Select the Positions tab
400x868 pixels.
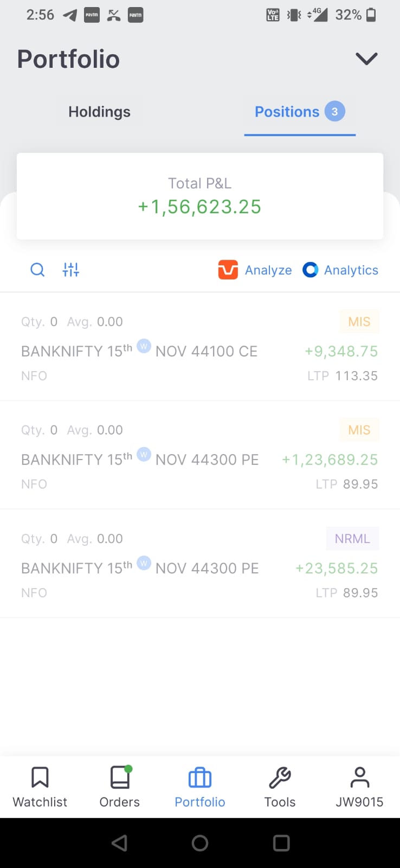tap(300, 112)
